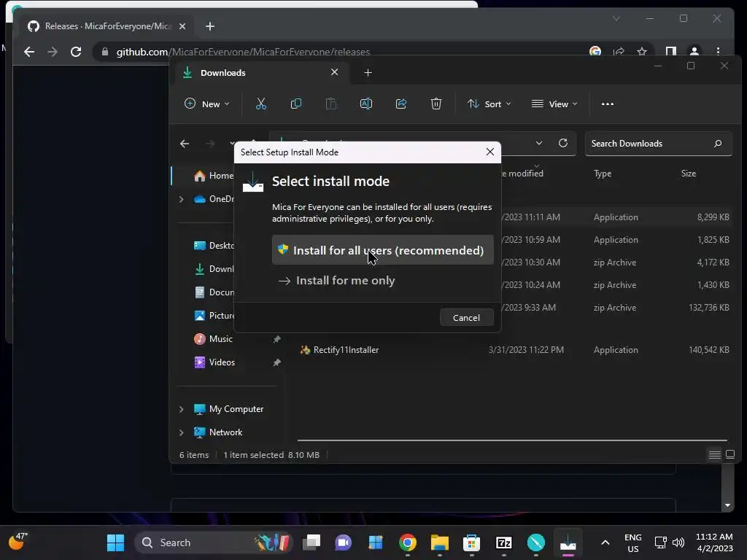Click the horizontal scrollbar in file list
Viewport: 747px width, 560px height.
pos(512,440)
